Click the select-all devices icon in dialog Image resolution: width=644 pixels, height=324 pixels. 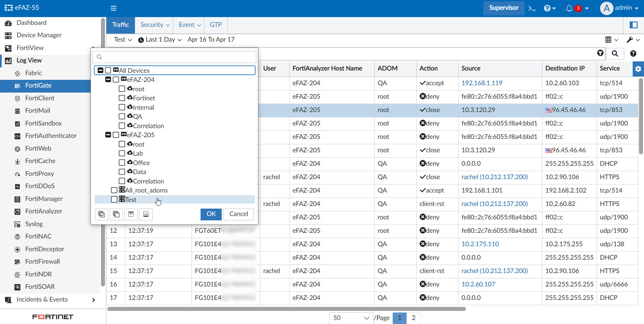pyautogui.click(x=101, y=214)
